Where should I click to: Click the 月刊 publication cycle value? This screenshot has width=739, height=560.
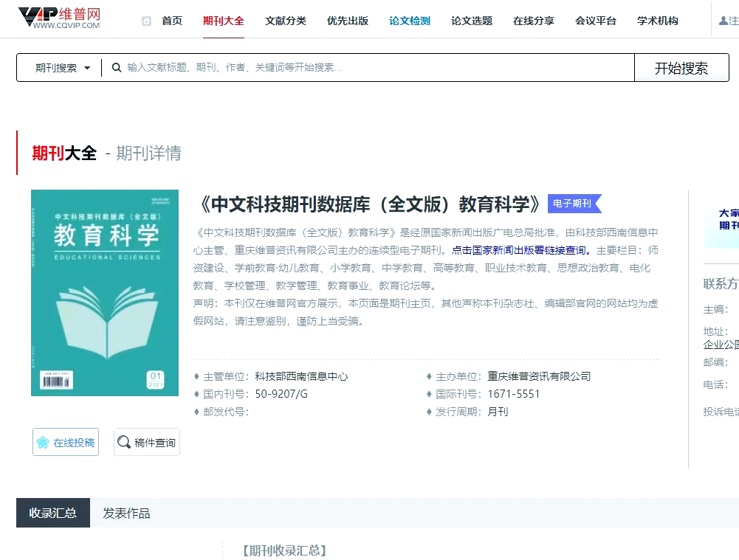coord(498,412)
